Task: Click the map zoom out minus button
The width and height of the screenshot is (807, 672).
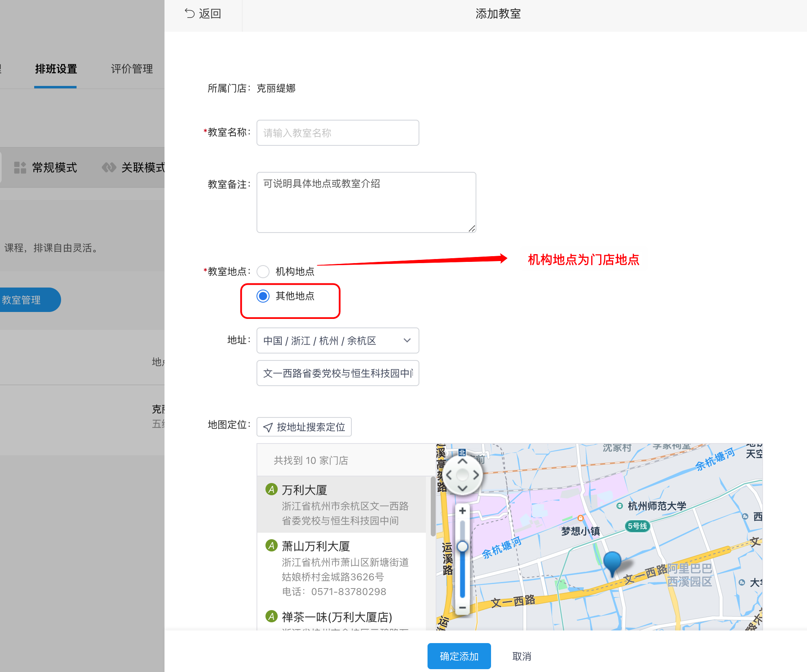Action: [462, 607]
